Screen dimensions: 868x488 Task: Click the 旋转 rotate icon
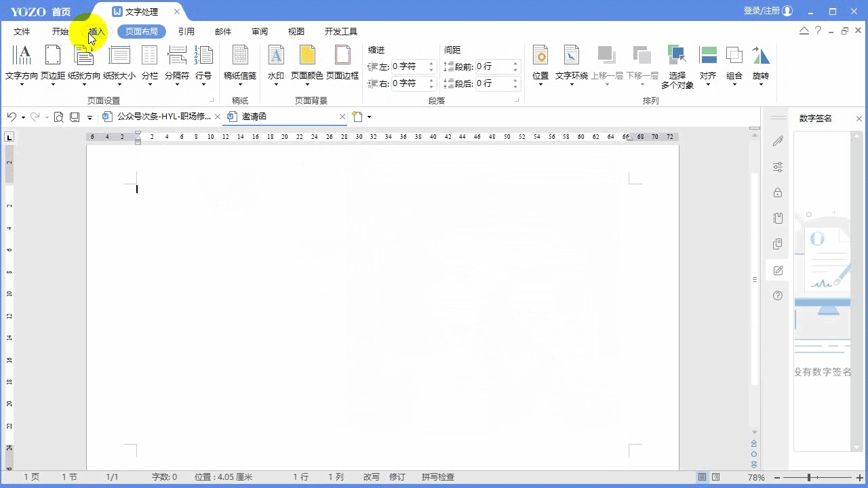pos(761,56)
